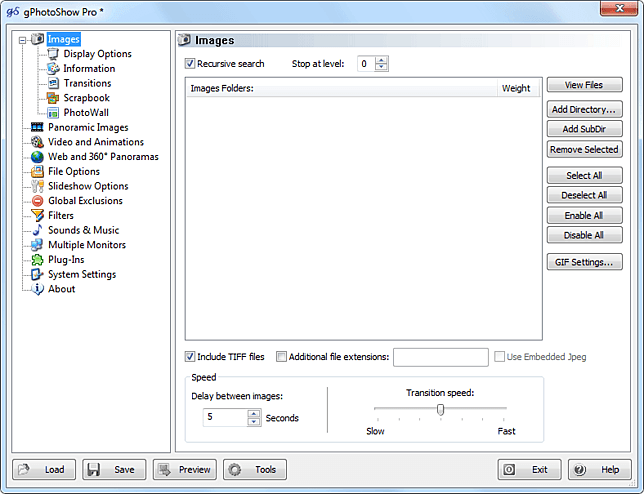This screenshot has width=644, height=494.
Task: Click the Deselect All button
Action: click(x=584, y=195)
